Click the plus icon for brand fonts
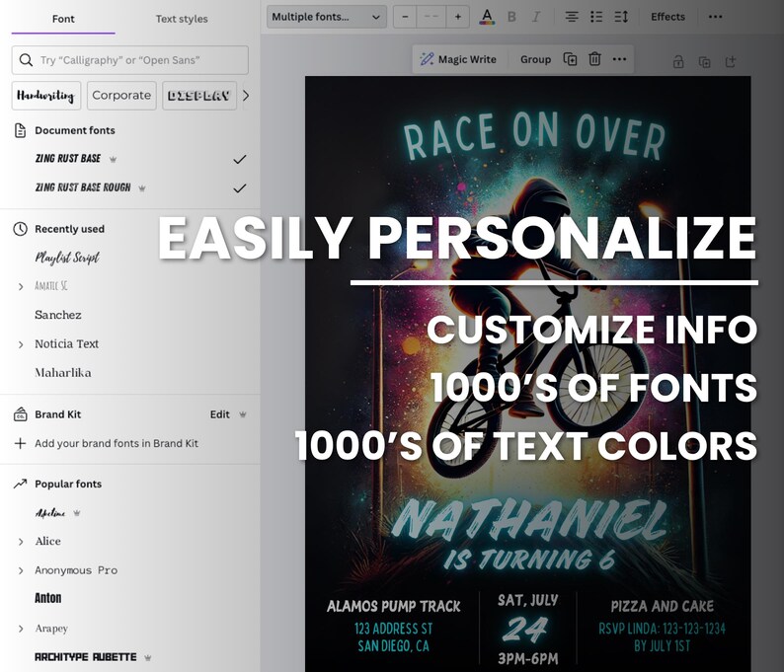This screenshot has height=672, width=784. tap(20, 443)
